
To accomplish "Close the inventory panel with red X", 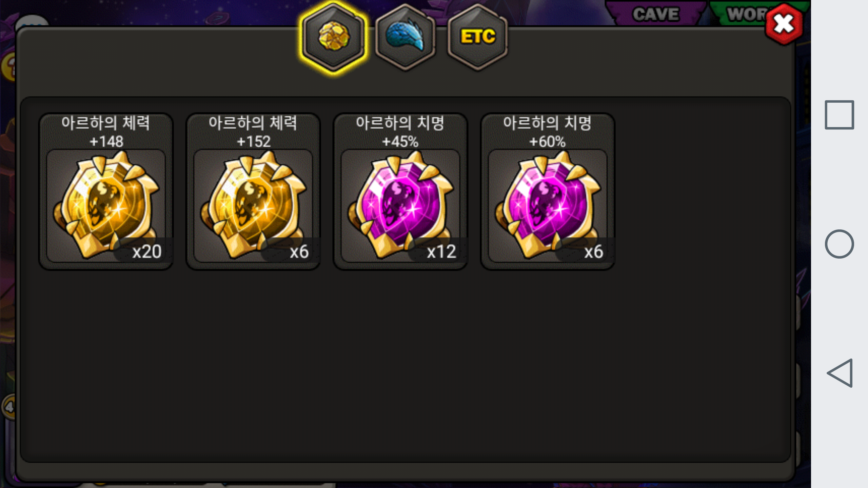I will [x=784, y=24].
